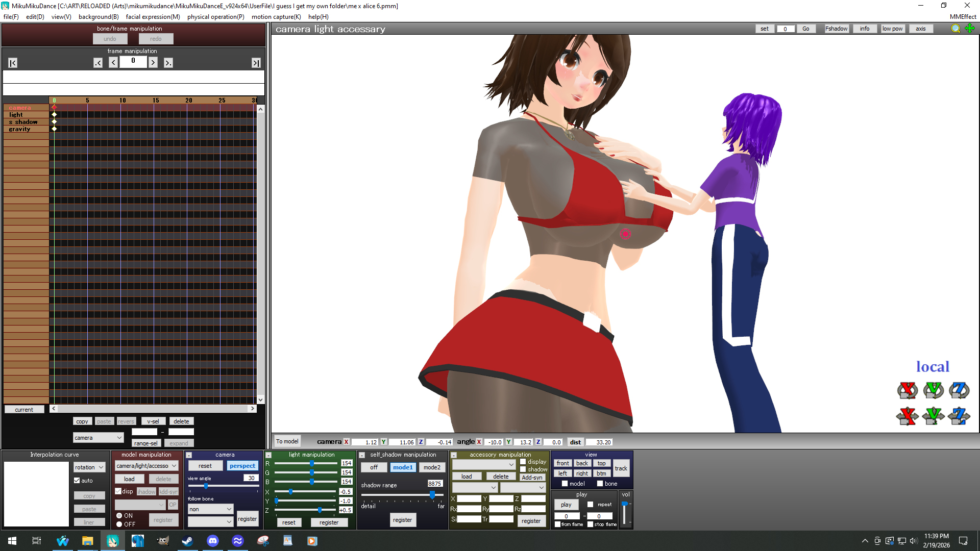This screenshot has height=551, width=980.
Task: Click the green cross move-view icon
Action: coord(970,29)
